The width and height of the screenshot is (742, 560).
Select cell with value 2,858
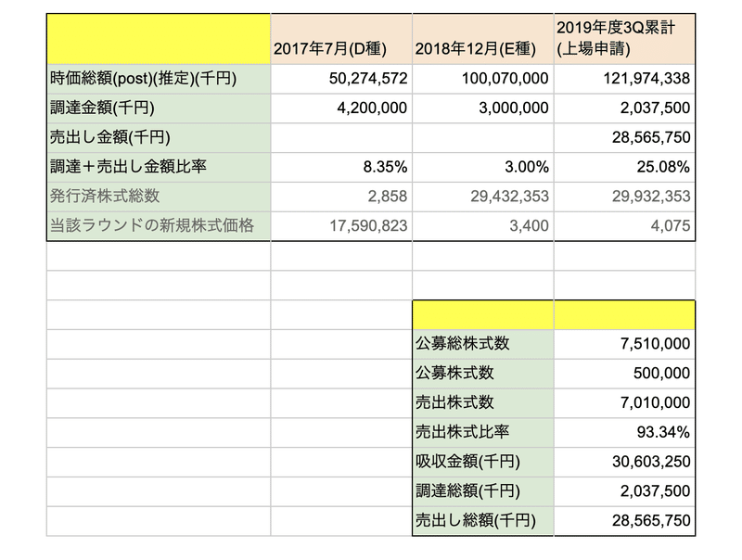click(341, 197)
